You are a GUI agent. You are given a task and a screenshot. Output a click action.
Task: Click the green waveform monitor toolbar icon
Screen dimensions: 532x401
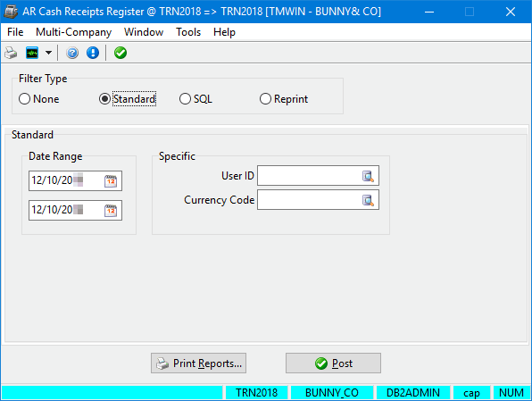tap(32, 53)
